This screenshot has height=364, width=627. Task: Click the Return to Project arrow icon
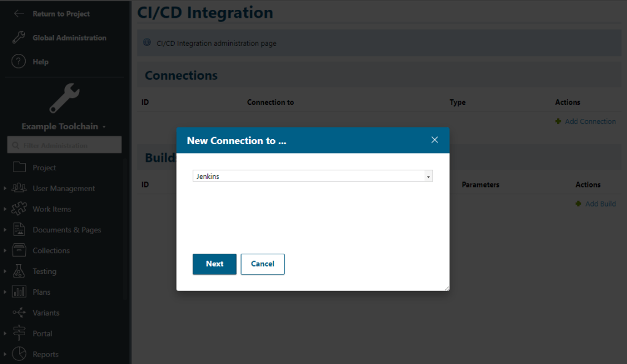click(x=19, y=13)
